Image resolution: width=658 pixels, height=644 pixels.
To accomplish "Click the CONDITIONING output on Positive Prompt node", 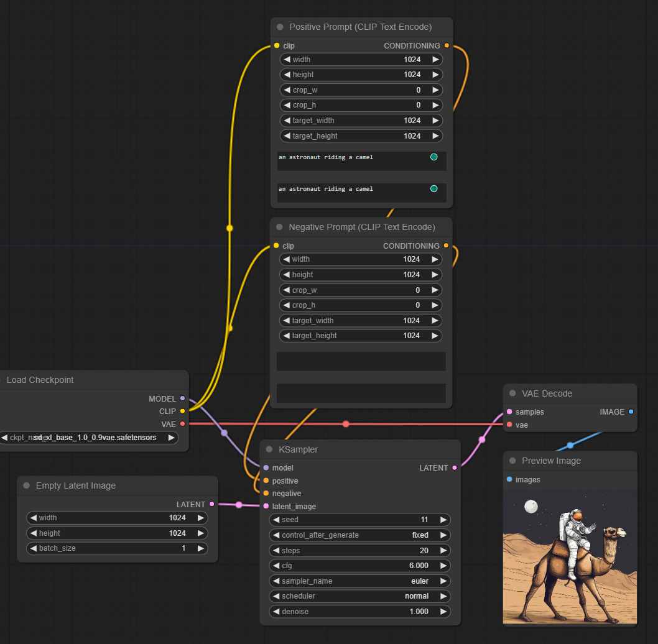I will 446,45.
